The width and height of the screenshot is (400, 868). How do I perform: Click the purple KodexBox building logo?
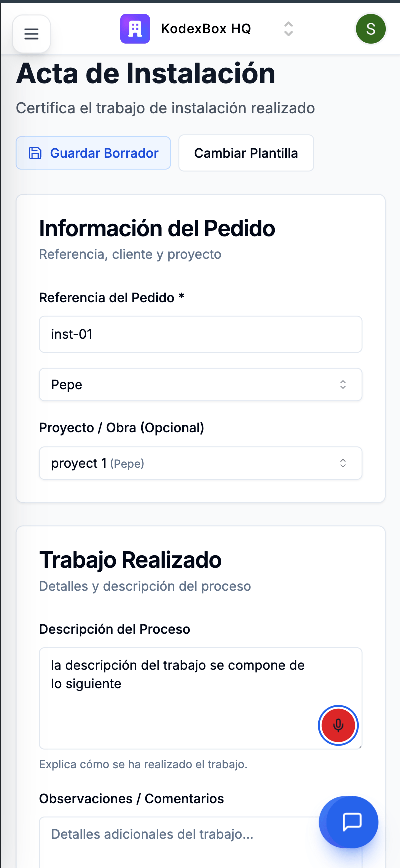(x=135, y=29)
